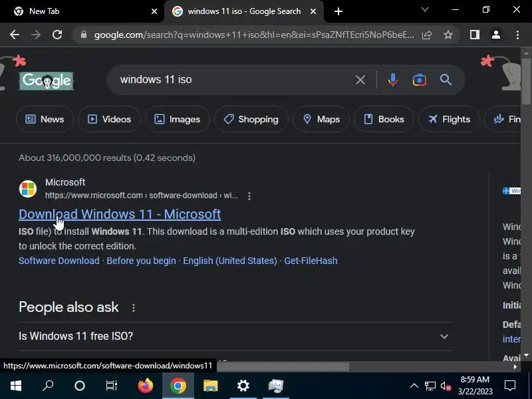Click the vertical scrollbar thumb
This screenshot has width=532, height=399.
[526, 81]
